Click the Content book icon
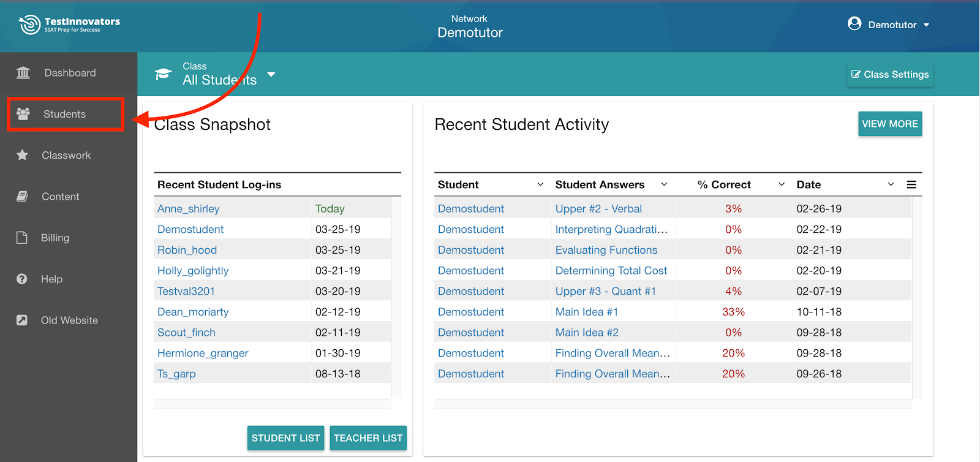Viewport: 980px width, 462px height. click(x=22, y=196)
